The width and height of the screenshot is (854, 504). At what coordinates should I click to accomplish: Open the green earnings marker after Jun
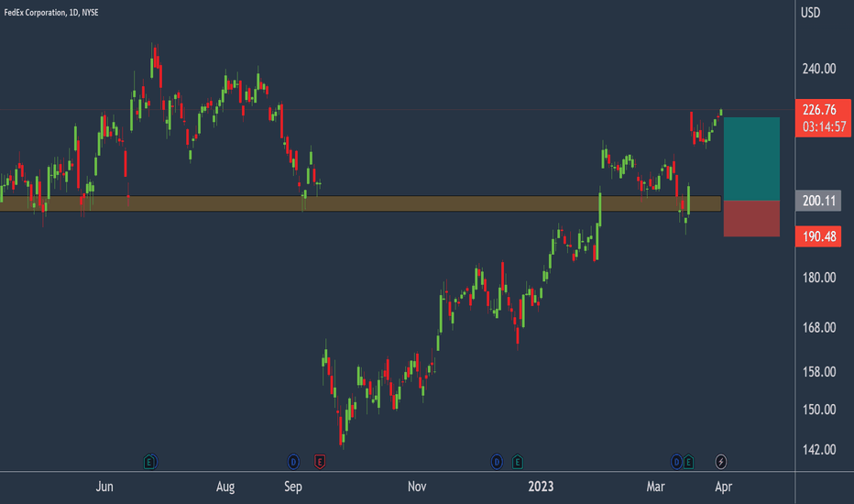(x=149, y=462)
